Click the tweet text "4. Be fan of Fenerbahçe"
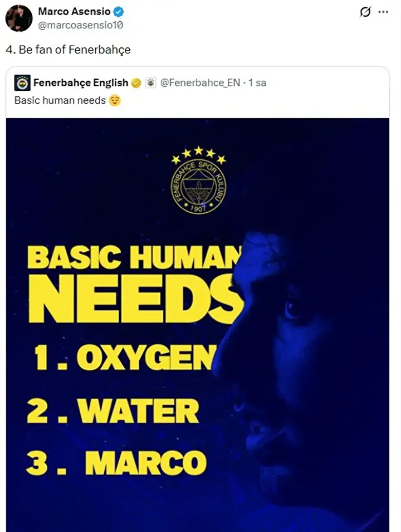401x532 pixels. click(68, 50)
